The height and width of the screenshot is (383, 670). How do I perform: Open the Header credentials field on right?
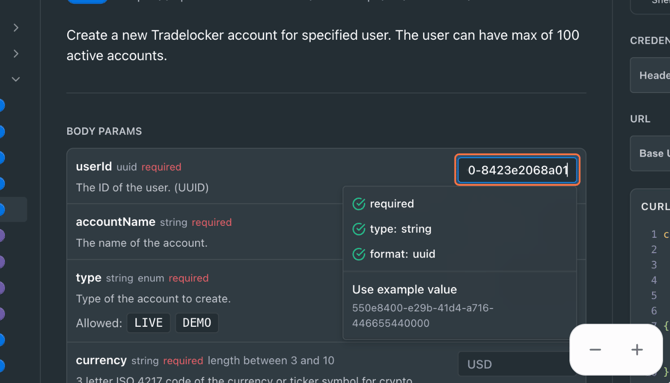[x=650, y=75]
